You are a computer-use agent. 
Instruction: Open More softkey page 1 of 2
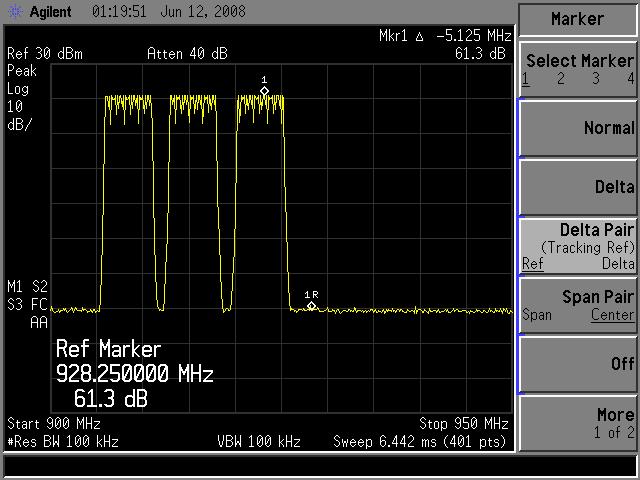point(578,422)
